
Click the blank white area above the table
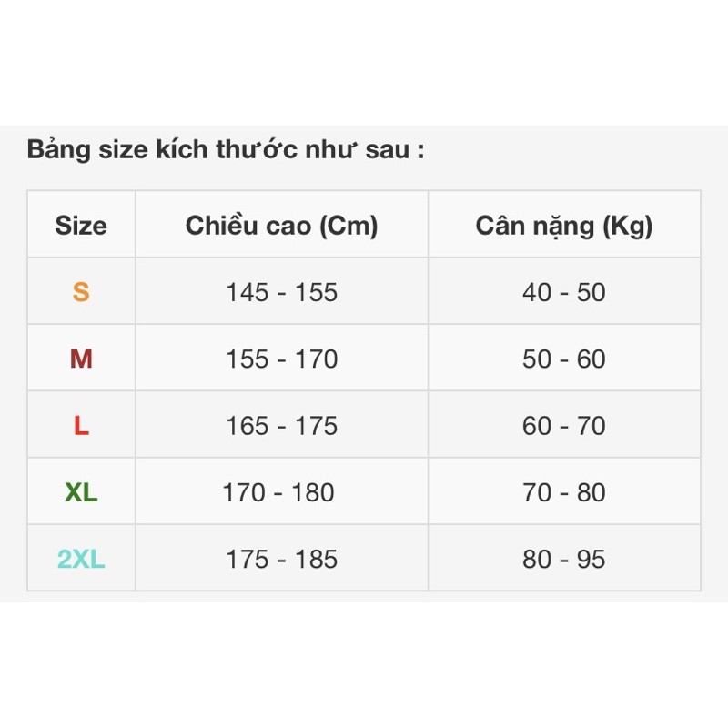364,62
